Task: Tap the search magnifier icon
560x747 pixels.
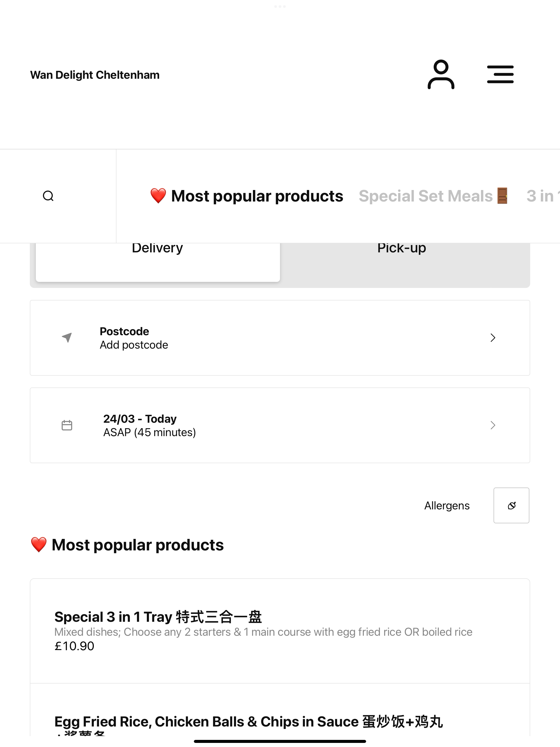Action: pos(48,196)
